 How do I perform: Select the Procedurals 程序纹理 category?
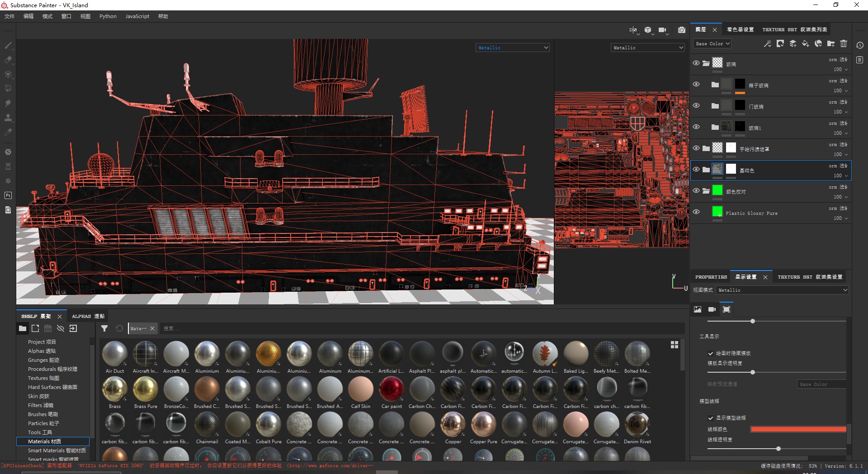click(x=52, y=369)
